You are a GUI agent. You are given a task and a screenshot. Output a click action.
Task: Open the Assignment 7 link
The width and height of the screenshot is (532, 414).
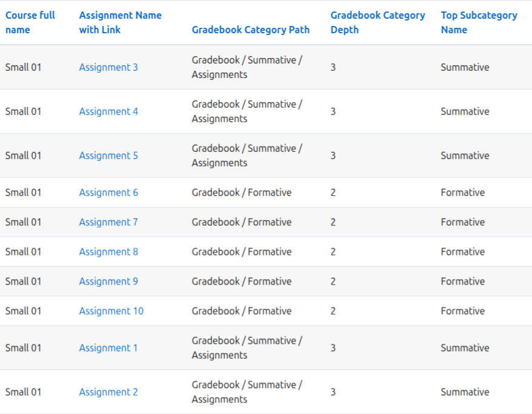pyautogui.click(x=108, y=222)
